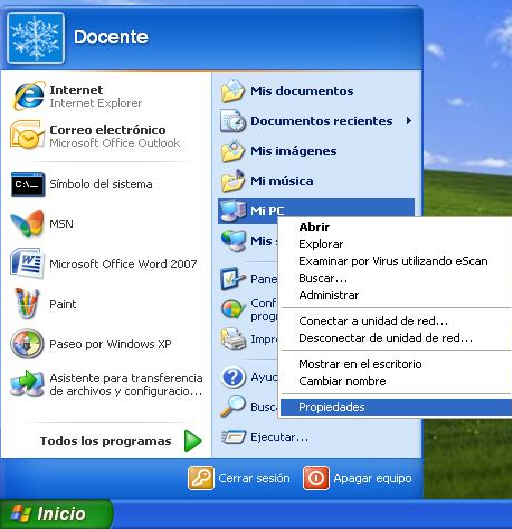Click the Mis documentos folder icon
The image size is (512, 529).
(233, 90)
